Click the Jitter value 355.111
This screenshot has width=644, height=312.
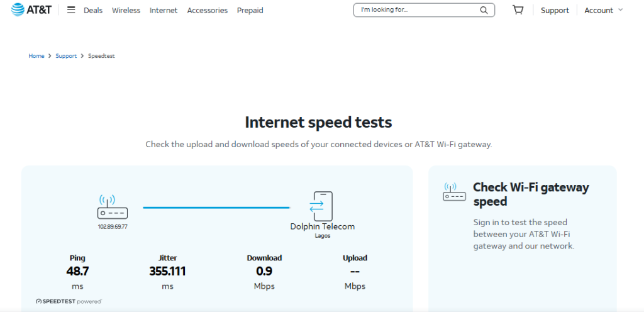tap(167, 271)
